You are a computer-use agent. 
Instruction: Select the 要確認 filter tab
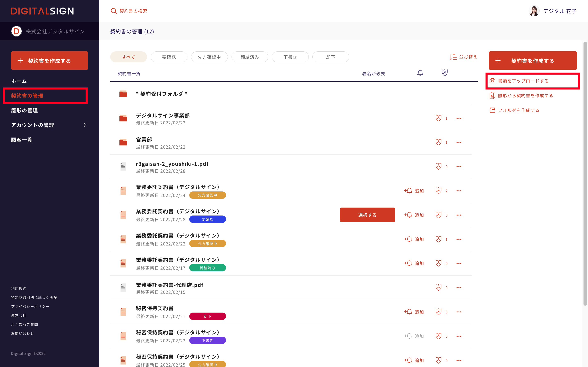(x=169, y=57)
